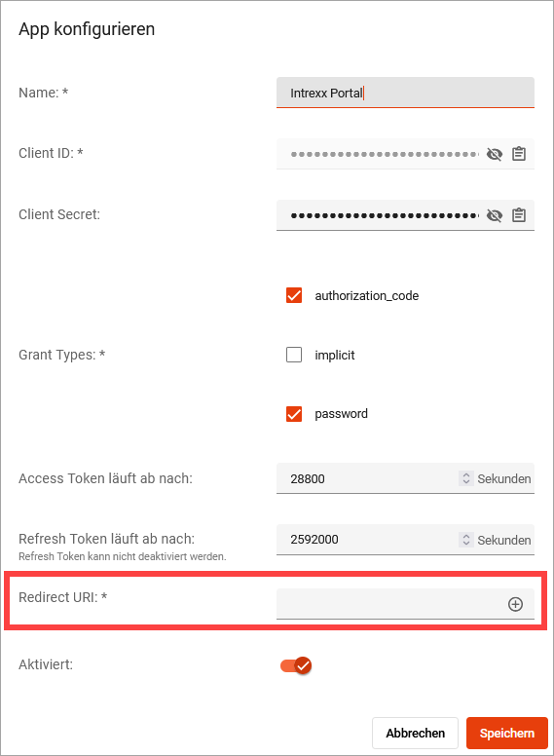Toggle the Aktiviert switch off
Image resolution: width=554 pixels, height=756 pixels.
(296, 665)
